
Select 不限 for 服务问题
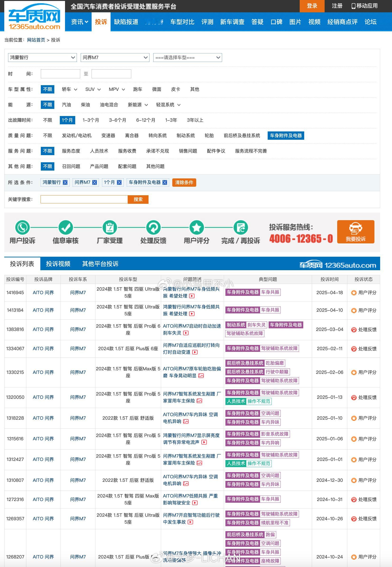pyautogui.click(x=47, y=151)
